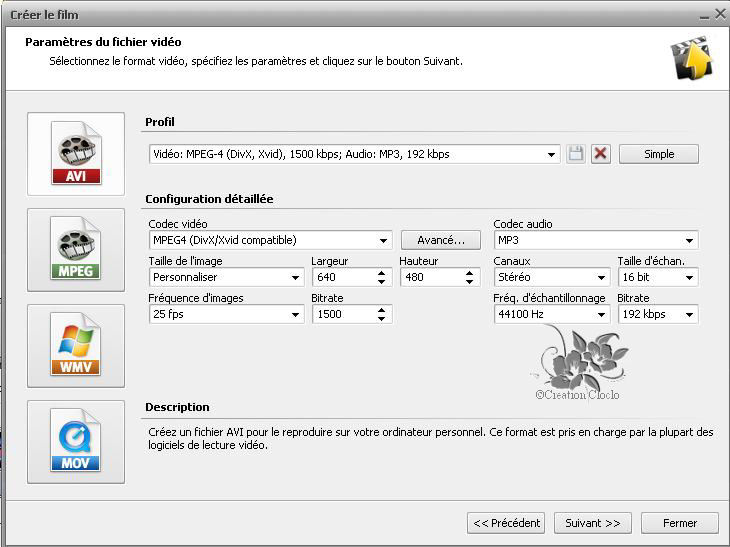Delete profile with the red X icon
Image resolution: width=730 pixels, height=547 pixels.
coord(600,154)
